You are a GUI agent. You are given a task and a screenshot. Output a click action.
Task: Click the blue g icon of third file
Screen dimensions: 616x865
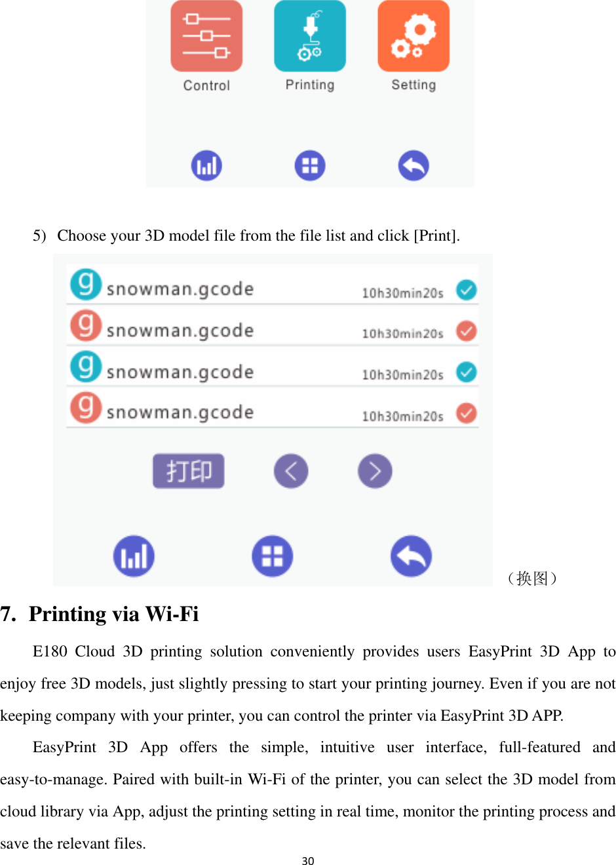[86, 367]
